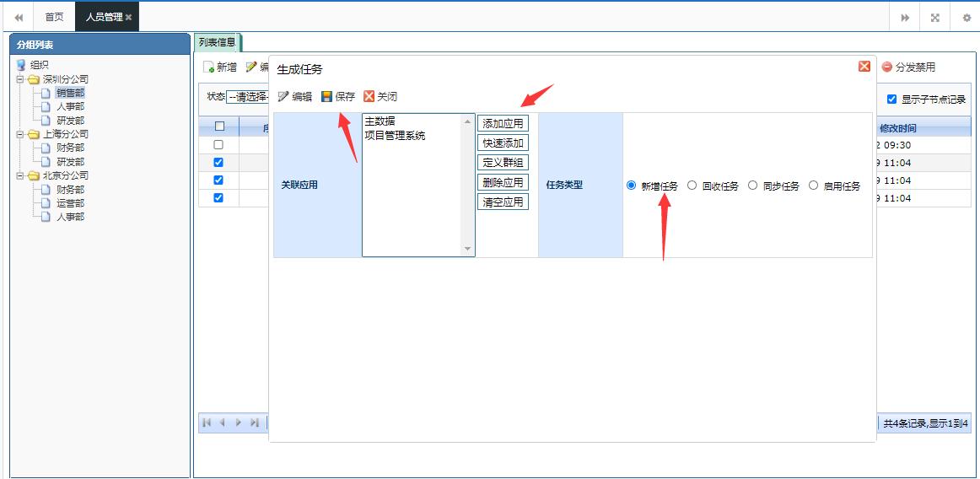Select 财务部 under 北京分公司
The image size is (980, 479).
point(70,190)
